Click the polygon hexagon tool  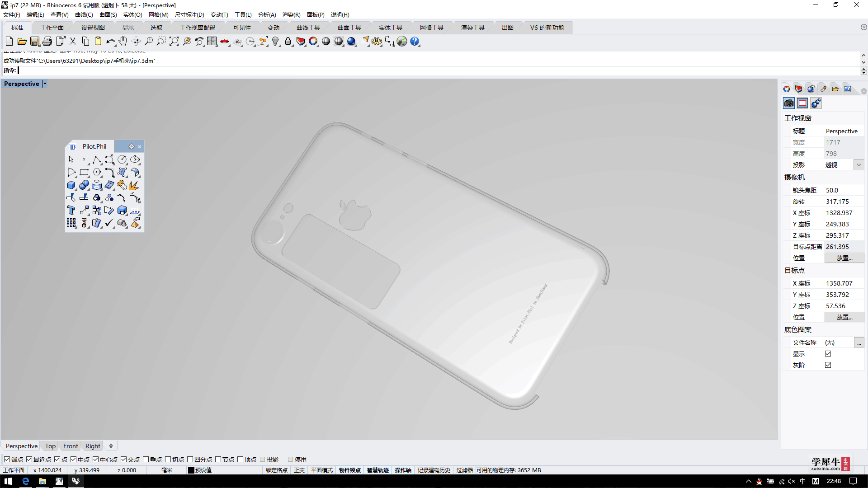click(97, 172)
